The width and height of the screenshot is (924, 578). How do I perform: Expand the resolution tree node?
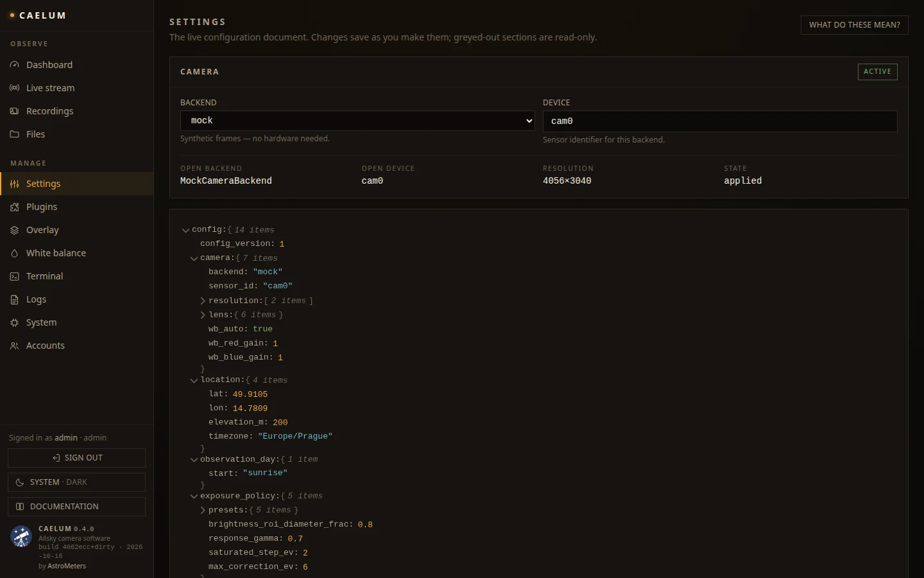(x=202, y=301)
